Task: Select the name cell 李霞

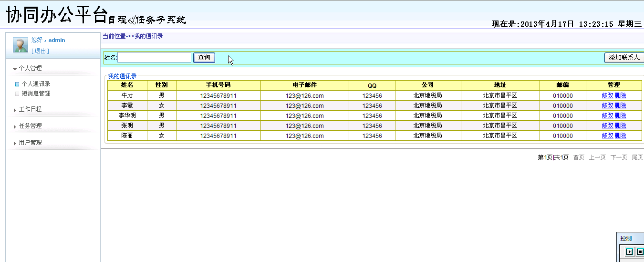Action: (x=127, y=105)
